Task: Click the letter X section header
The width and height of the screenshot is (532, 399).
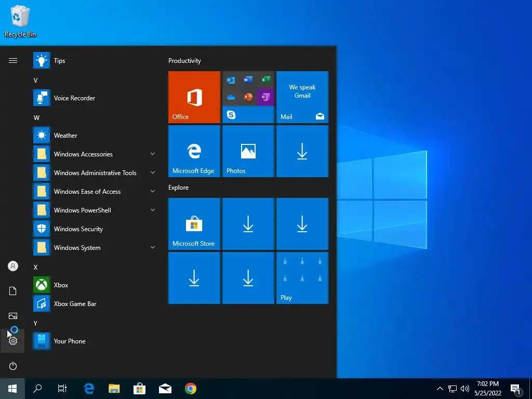Action: pyautogui.click(x=36, y=268)
